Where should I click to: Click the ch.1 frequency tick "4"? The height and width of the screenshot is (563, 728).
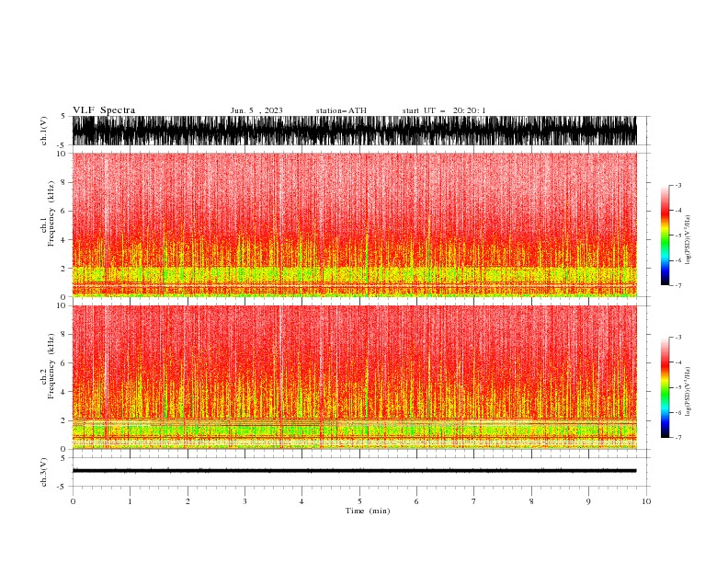click(63, 240)
